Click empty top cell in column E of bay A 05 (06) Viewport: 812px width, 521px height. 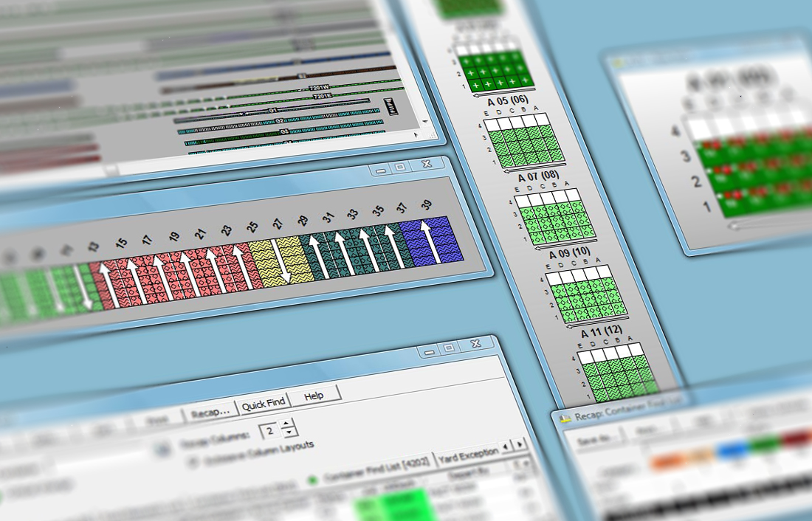tap(491, 125)
